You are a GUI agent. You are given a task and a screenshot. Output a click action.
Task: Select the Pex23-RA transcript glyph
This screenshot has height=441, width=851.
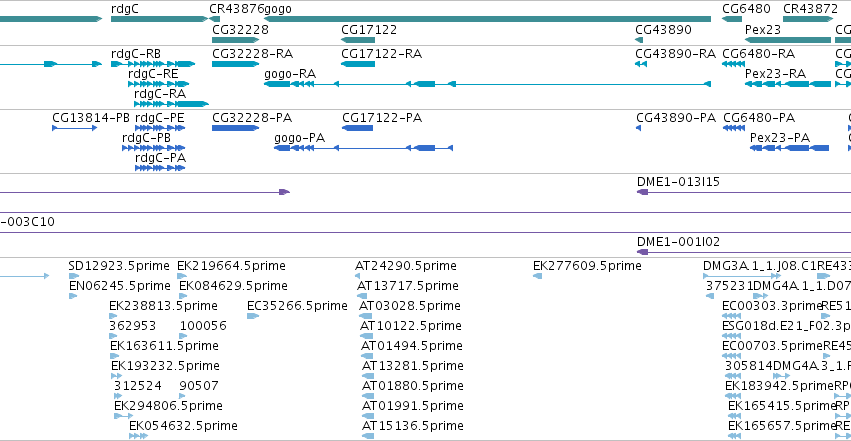click(x=788, y=84)
